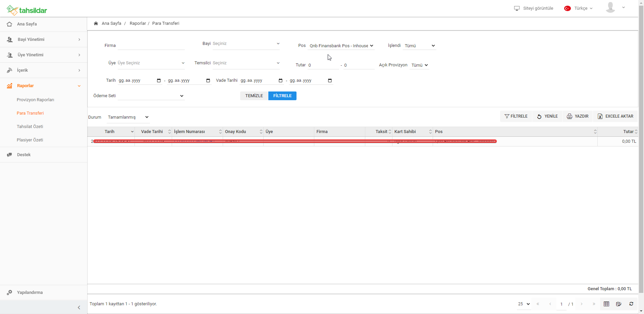Open the İşlendi dropdown
The height and width of the screenshot is (314, 644).
tap(420, 46)
